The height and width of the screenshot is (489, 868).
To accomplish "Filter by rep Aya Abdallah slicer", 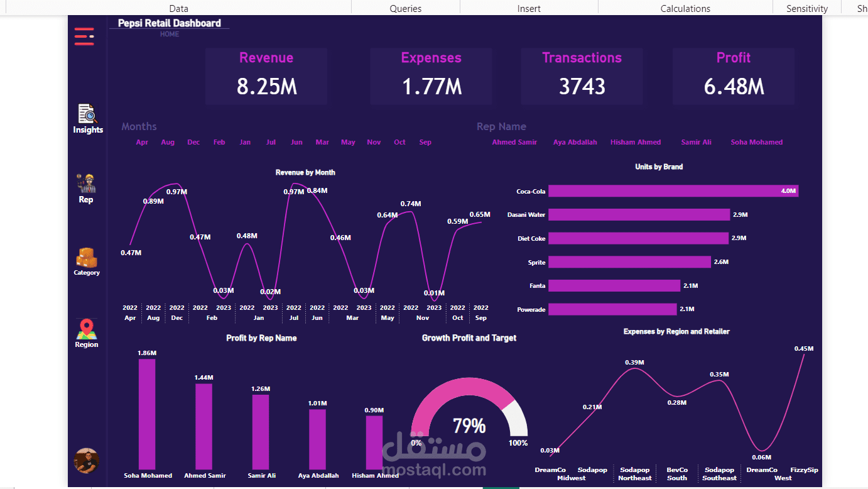I will pos(575,142).
